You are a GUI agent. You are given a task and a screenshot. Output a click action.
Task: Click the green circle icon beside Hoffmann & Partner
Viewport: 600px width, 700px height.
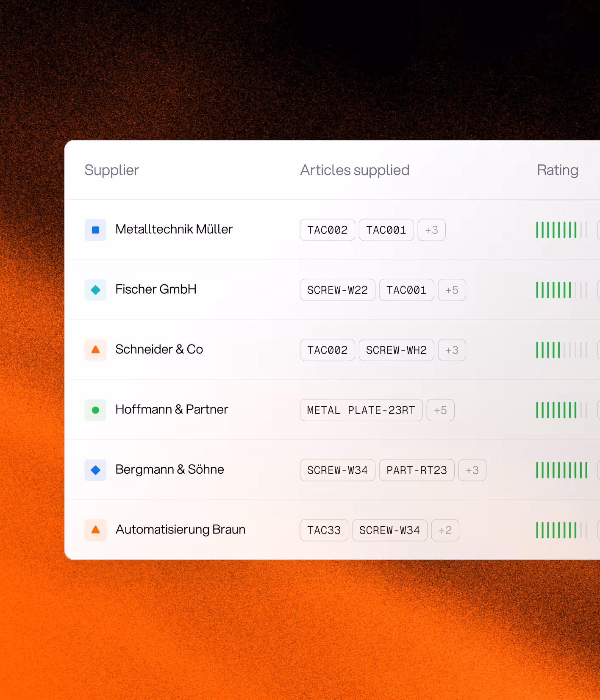click(x=95, y=410)
